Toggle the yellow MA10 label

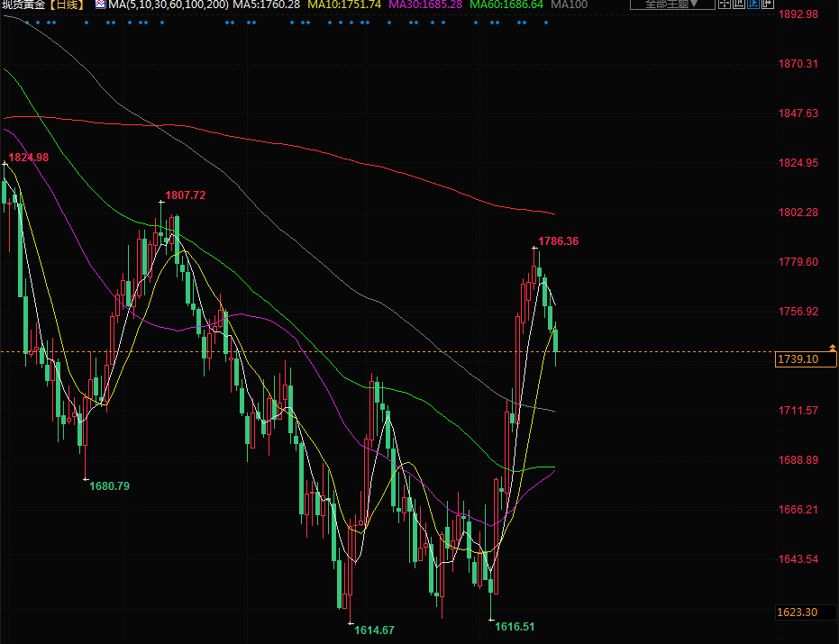[x=344, y=5]
